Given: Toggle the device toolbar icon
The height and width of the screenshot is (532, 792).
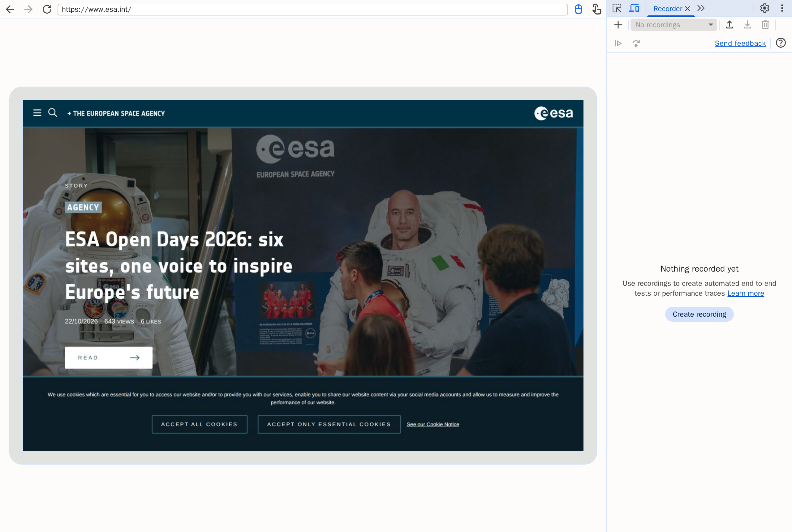Looking at the screenshot, I should (x=634, y=8).
